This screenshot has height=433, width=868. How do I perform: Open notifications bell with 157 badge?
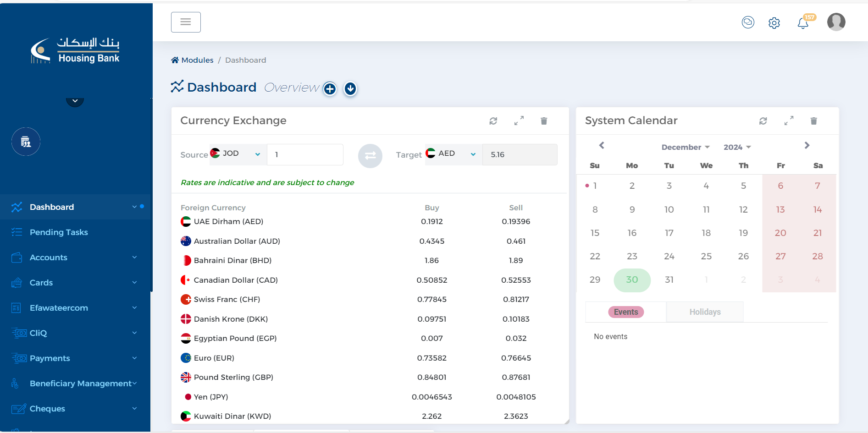(803, 22)
